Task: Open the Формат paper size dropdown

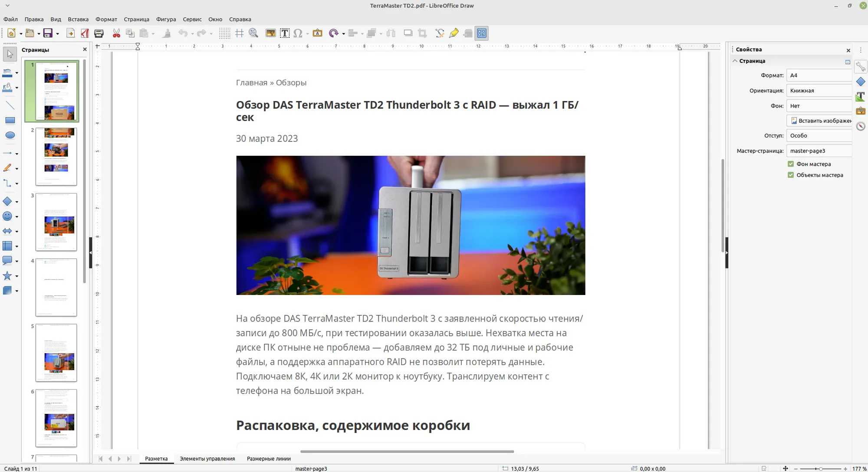Action: [819, 75]
